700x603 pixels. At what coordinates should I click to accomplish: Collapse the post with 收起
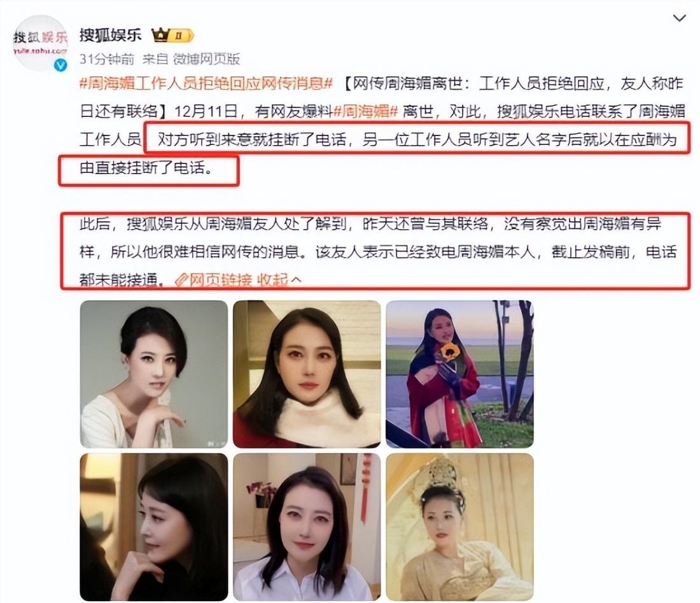pyautogui.click(x=272, y=280)
